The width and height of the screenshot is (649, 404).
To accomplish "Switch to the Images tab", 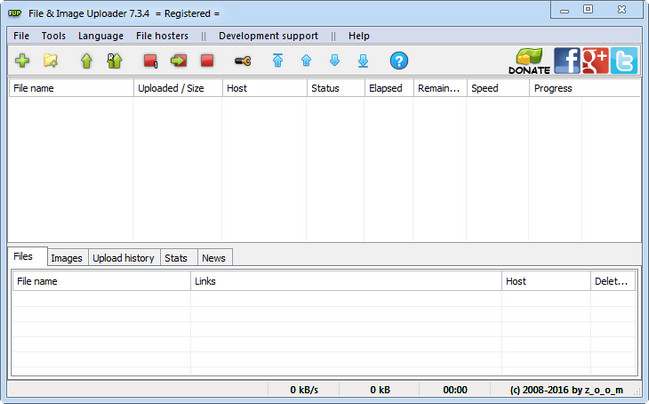I will pos(66,258).
